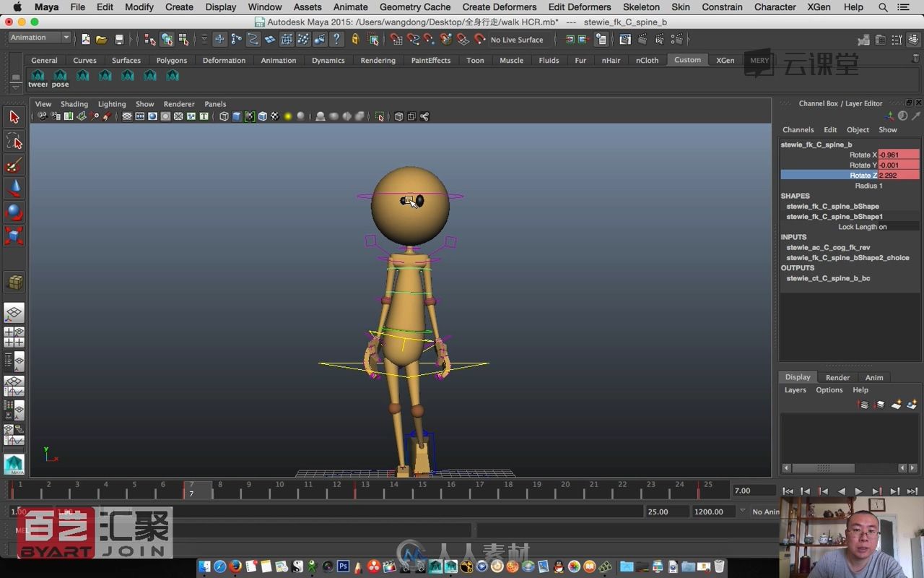
Task: Open the Constrain menu
Action: (x=722, y=7)
